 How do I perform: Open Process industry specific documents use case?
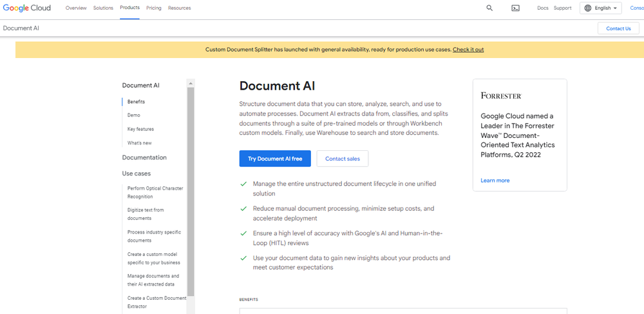[x=154, y=237]
